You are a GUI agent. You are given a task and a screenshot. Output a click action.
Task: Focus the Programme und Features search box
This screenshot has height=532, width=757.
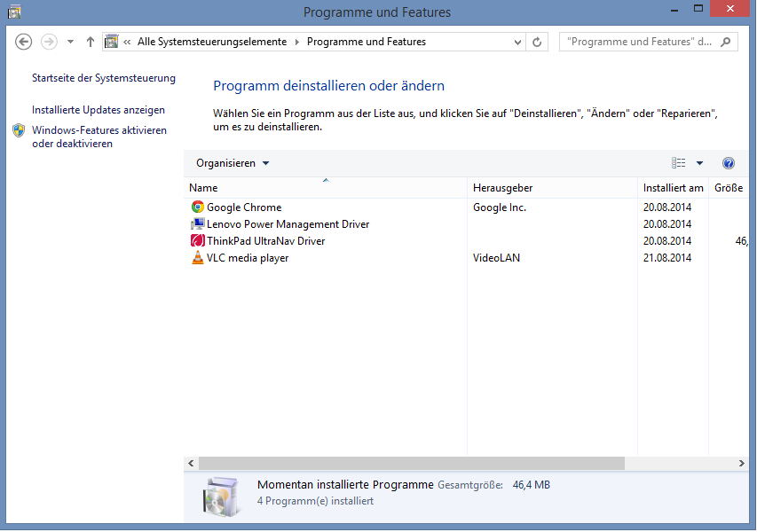(649, 42)
